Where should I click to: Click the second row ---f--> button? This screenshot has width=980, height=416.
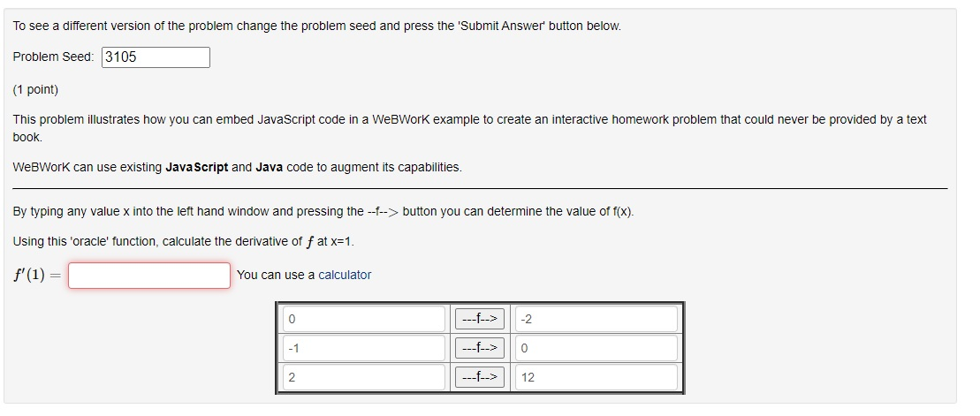pyautogui.click(x=479, y=348)
